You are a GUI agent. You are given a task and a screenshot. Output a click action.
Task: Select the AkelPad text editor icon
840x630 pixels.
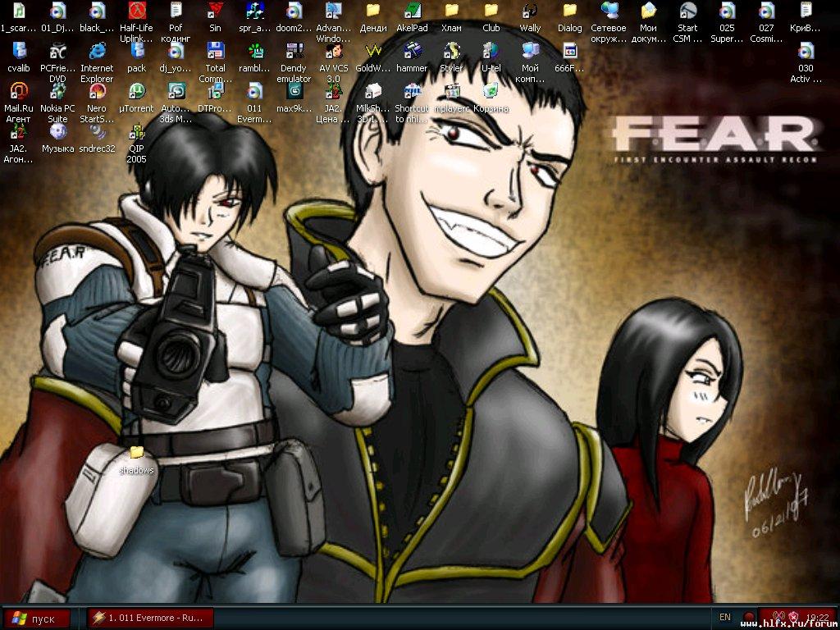[x=413, y=10]
